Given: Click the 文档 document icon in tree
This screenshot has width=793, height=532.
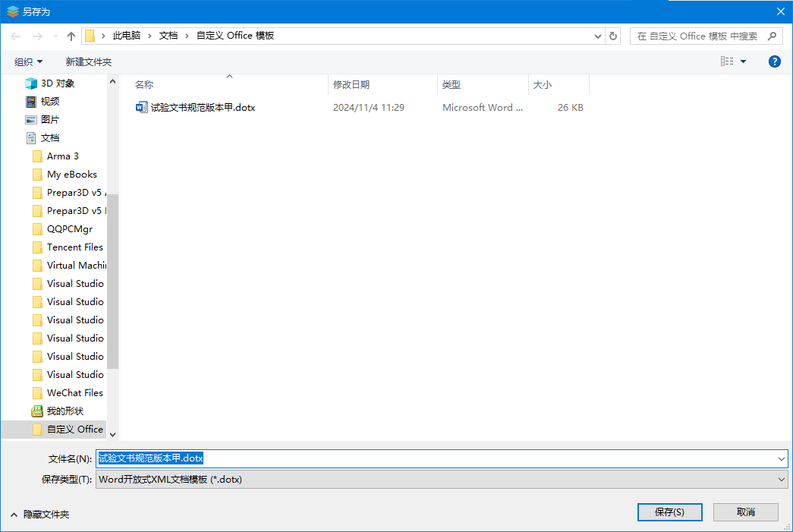Looking at the screenshot, I should point(31,138).
